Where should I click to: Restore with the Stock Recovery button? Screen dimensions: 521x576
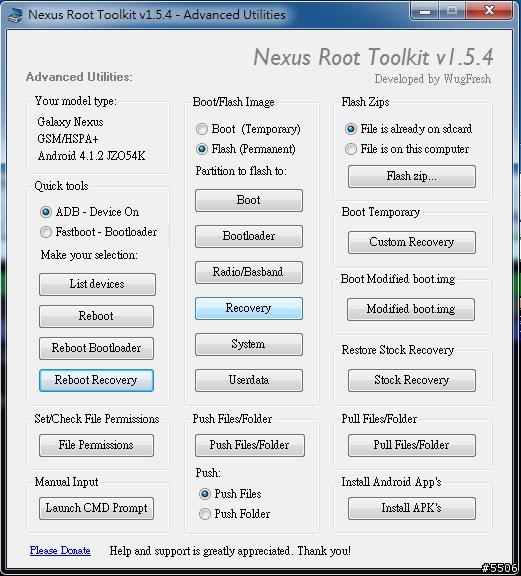click(412, 380)
